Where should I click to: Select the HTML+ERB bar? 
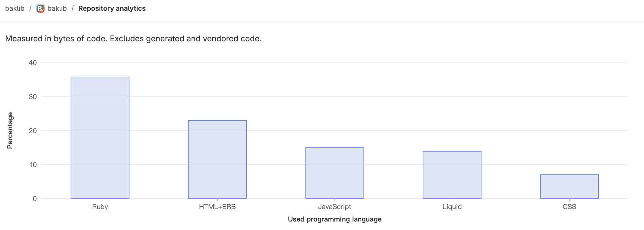[217, 159]
